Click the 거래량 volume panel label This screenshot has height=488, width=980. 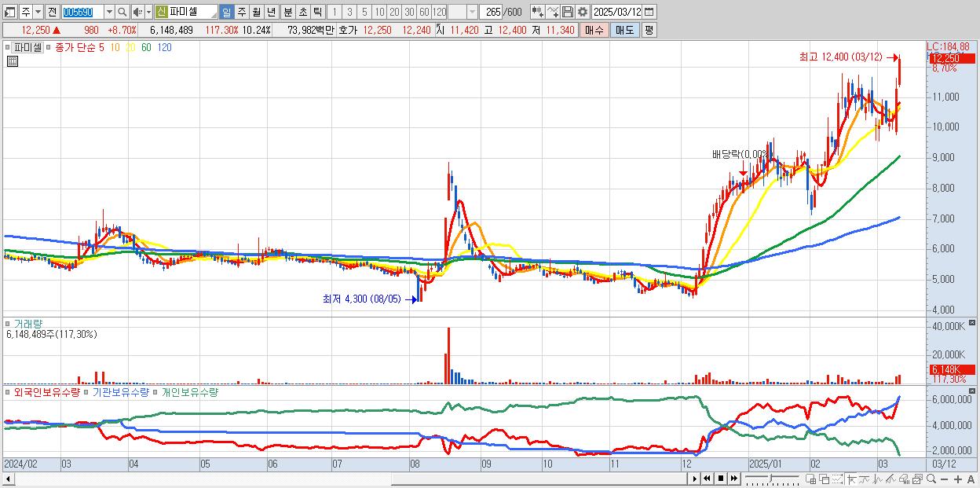pyautogui.click(x=27, y=324)
